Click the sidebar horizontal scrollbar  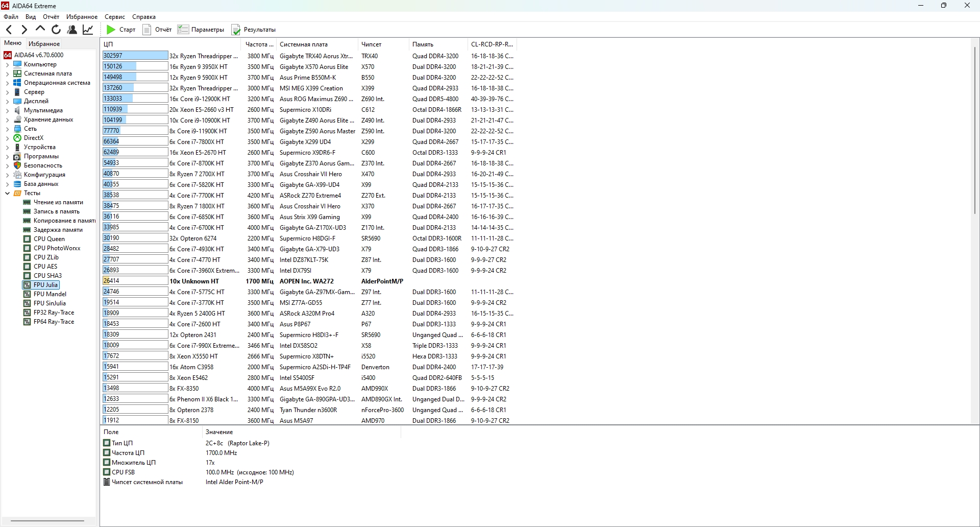click(47, 521)
